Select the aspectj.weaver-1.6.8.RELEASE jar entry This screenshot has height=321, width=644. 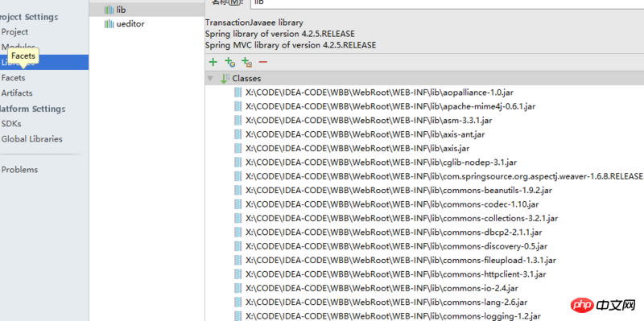(x=444, y=176)
